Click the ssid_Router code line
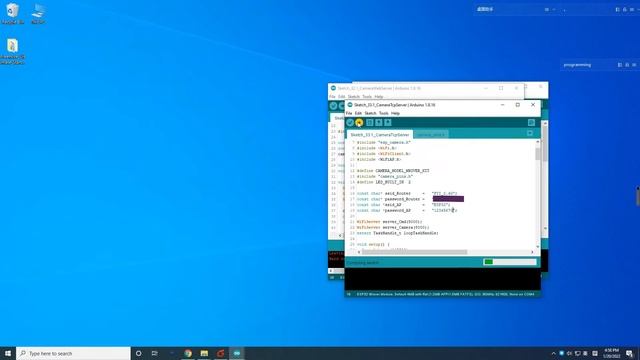This screenshot has height=360, width=640. (x=407, y=193)
